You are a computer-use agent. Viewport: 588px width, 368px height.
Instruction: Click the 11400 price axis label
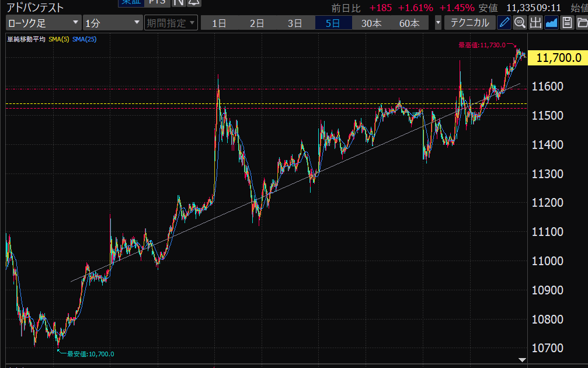pos(548,145)
